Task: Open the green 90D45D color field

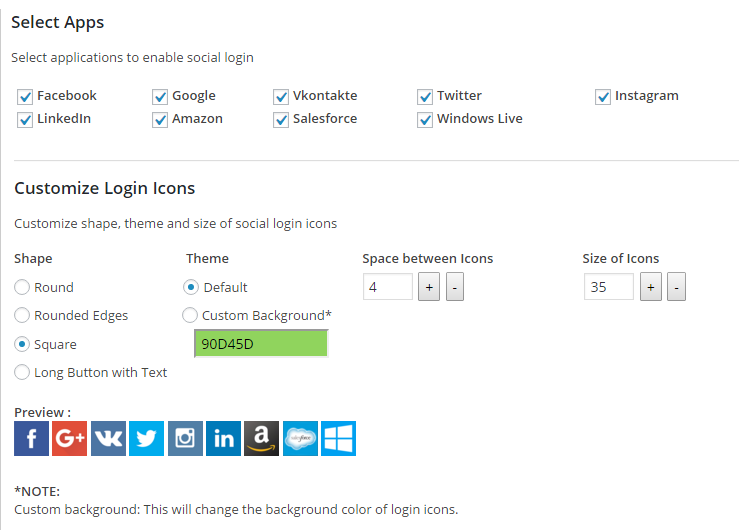Action: (261, 344)
